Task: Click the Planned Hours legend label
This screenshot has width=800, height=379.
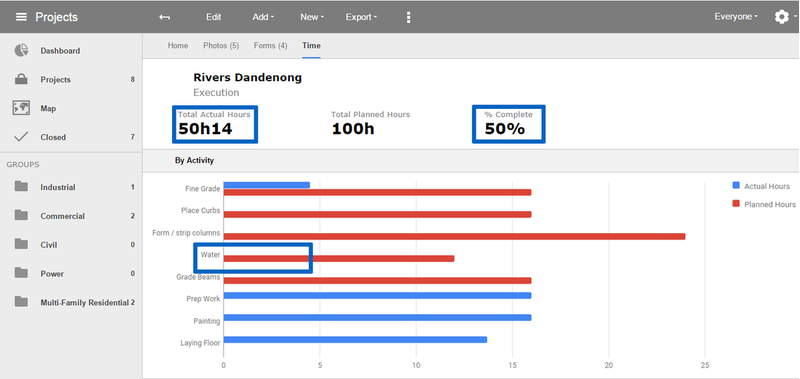Action: coord(769,205)
